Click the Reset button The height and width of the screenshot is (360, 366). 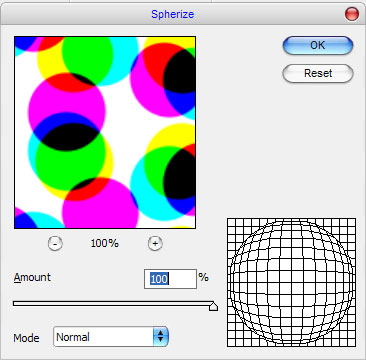pos(317,73)
